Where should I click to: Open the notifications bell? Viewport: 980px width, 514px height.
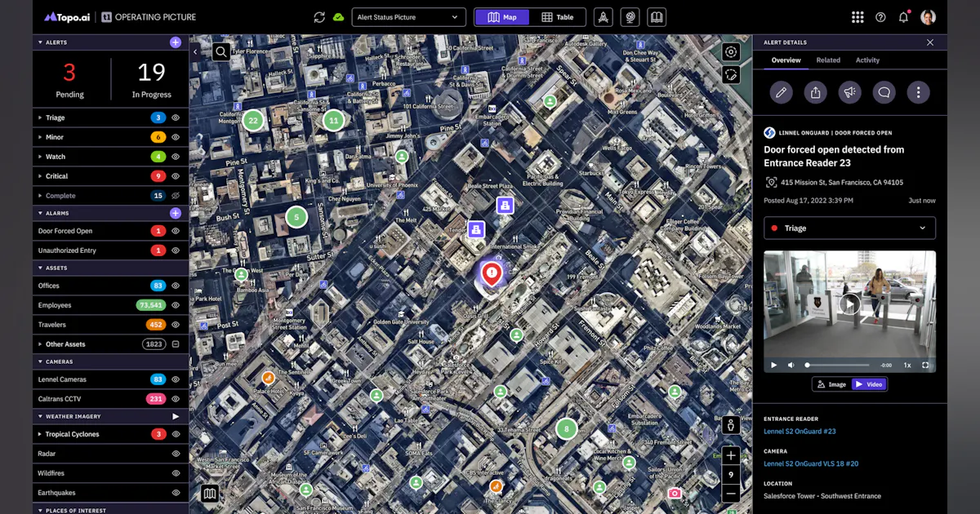[904, 17]
